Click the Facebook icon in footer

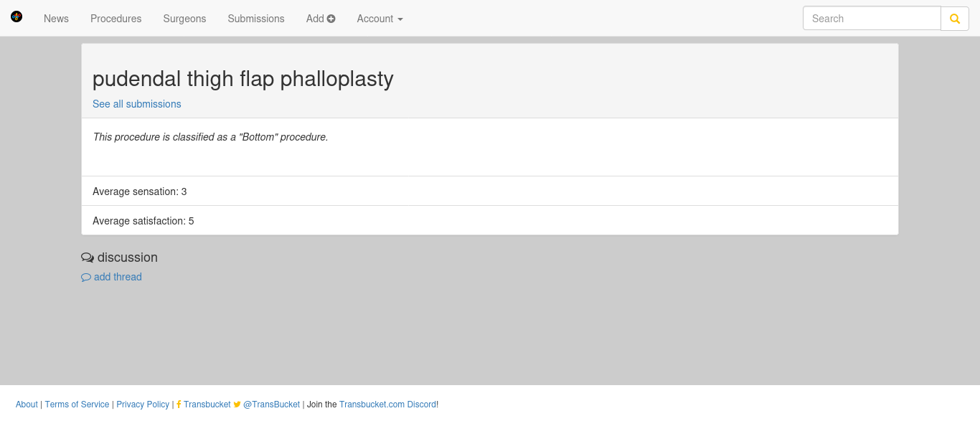pyautogui.click(x=179, y=405)
